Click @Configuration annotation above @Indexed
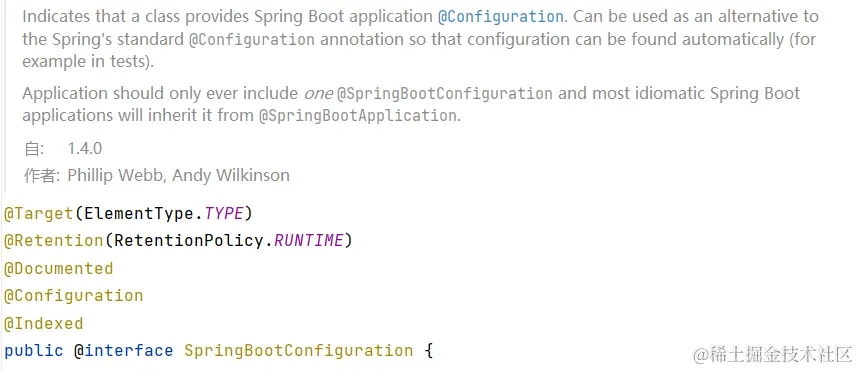 (x=73, y=296)
